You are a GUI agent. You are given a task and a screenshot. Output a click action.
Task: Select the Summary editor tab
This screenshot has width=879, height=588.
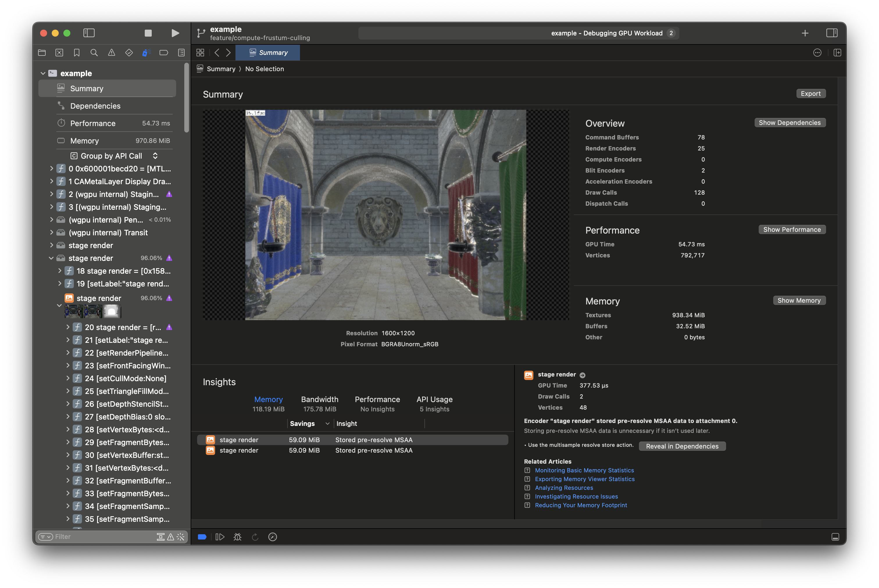point(267,53)
